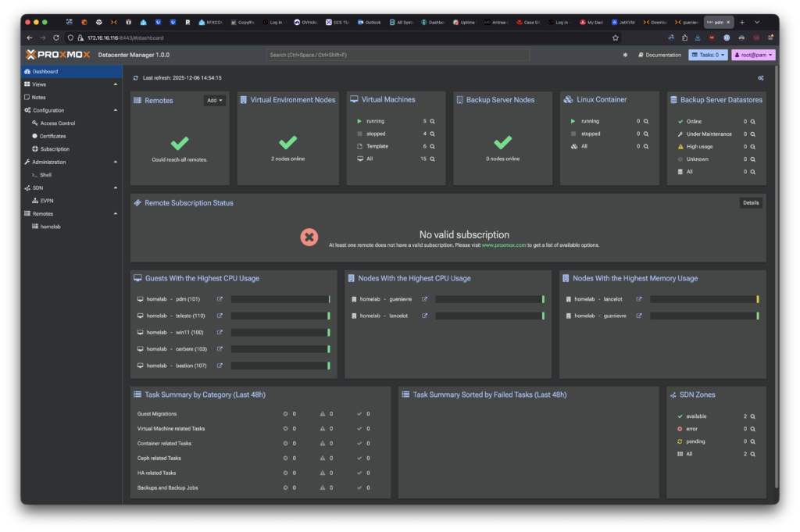Open the Shell item under Administration
Viewport: 800px width, 532px height.
click(46, 175)
